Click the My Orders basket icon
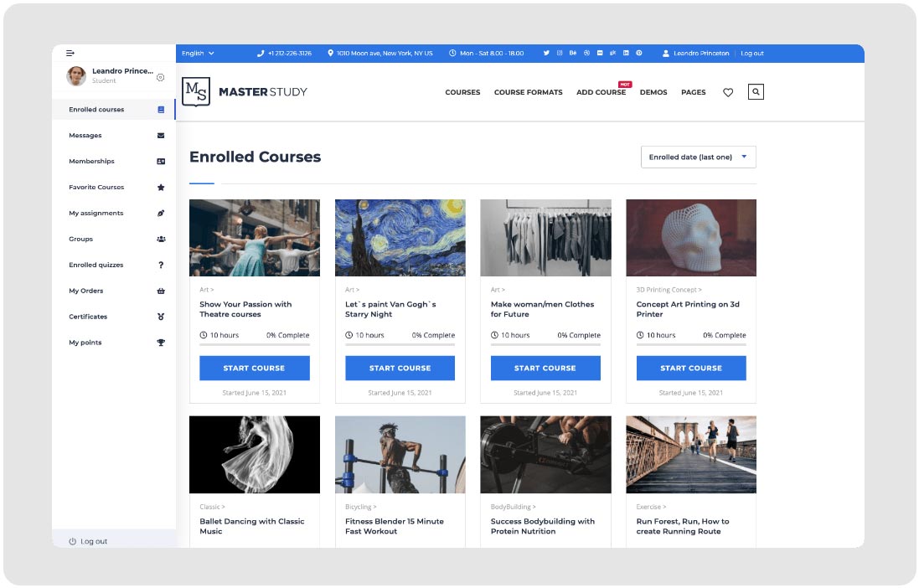 pyautogui.click(x=161, y=291)
